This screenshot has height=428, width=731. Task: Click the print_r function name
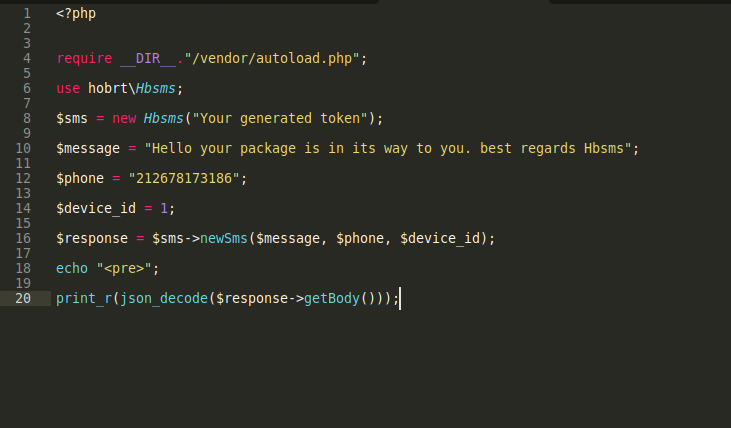point(84,298)
